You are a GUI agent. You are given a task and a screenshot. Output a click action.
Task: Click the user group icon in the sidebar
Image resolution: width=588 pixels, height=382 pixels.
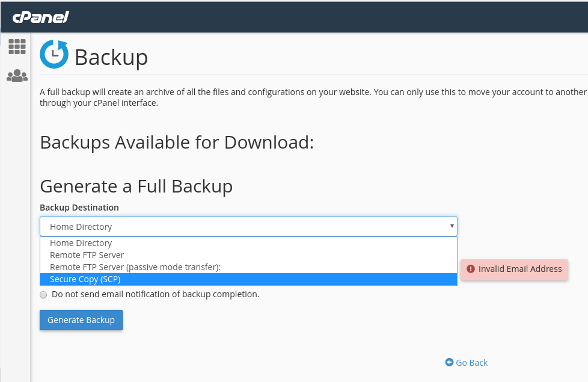[17, 75]
